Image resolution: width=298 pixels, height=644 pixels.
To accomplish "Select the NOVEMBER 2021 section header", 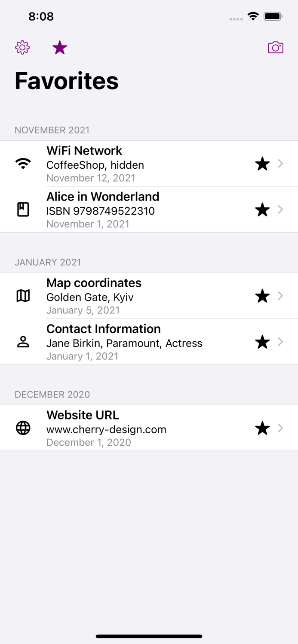I will click(x=52, y=130).
